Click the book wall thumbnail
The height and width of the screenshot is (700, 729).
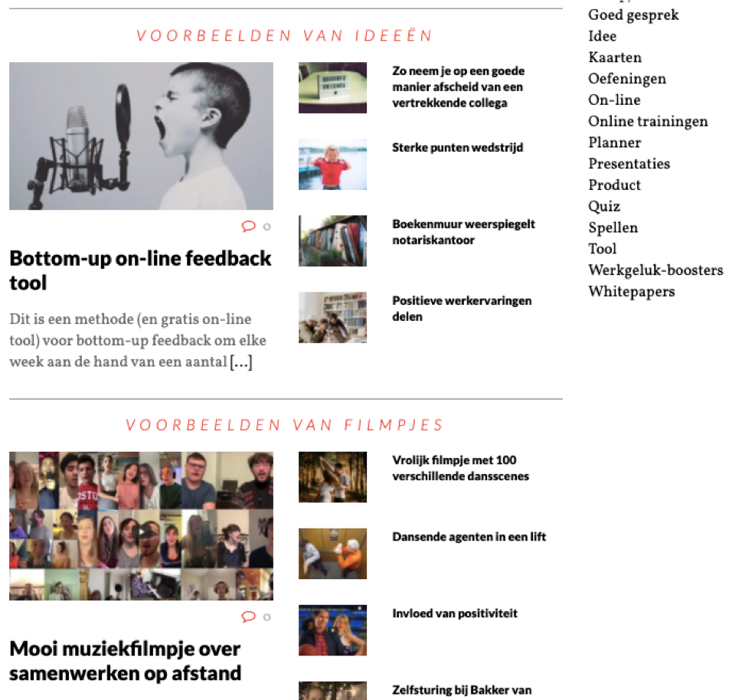pyautogui.click(x=332, y=241)
